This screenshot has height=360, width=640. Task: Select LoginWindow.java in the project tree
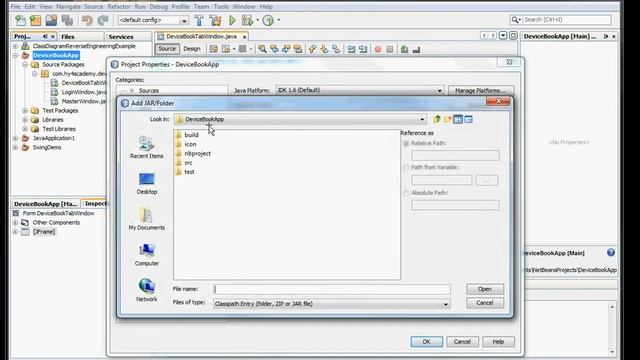pos(84,92)
